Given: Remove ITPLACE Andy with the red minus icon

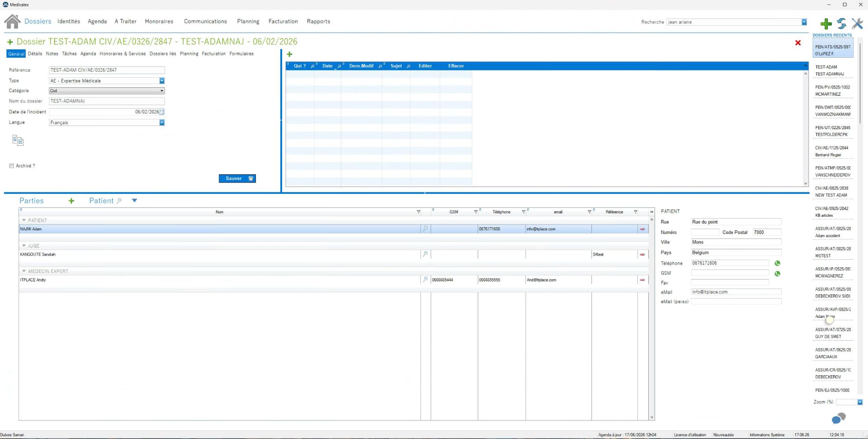Looking at the screenshot, I should (x=642, y=280).
